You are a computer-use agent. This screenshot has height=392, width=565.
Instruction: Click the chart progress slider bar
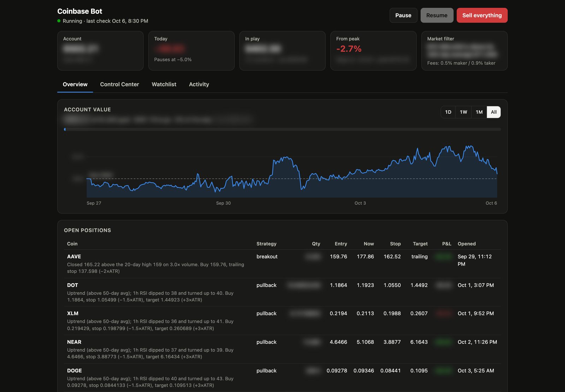click(282, 129)
